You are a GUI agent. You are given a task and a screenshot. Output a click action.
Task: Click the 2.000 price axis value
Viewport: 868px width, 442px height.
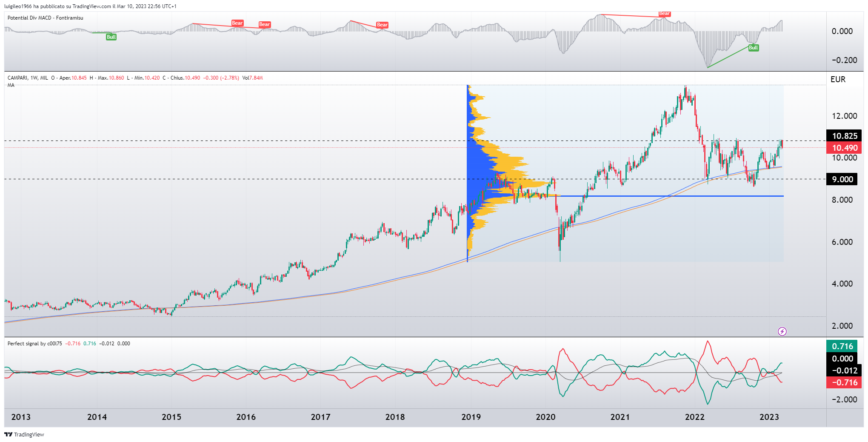point(842,326)
